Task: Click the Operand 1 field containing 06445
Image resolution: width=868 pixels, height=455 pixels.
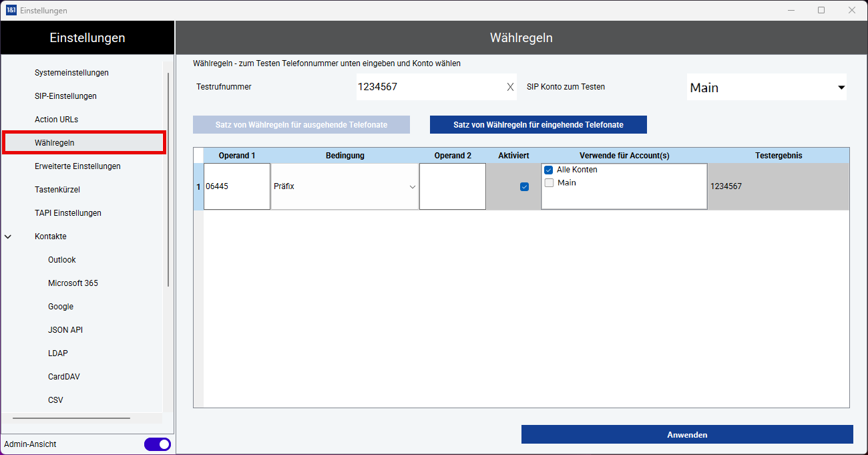Action: 237,187
